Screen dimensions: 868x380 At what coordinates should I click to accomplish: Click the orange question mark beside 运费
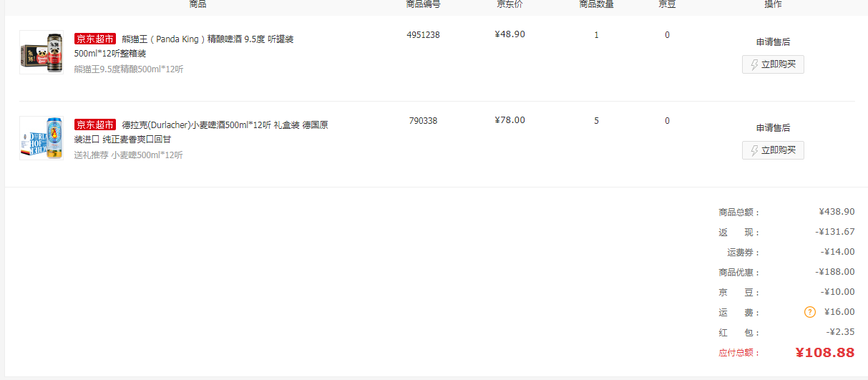[x=810, y=312]
